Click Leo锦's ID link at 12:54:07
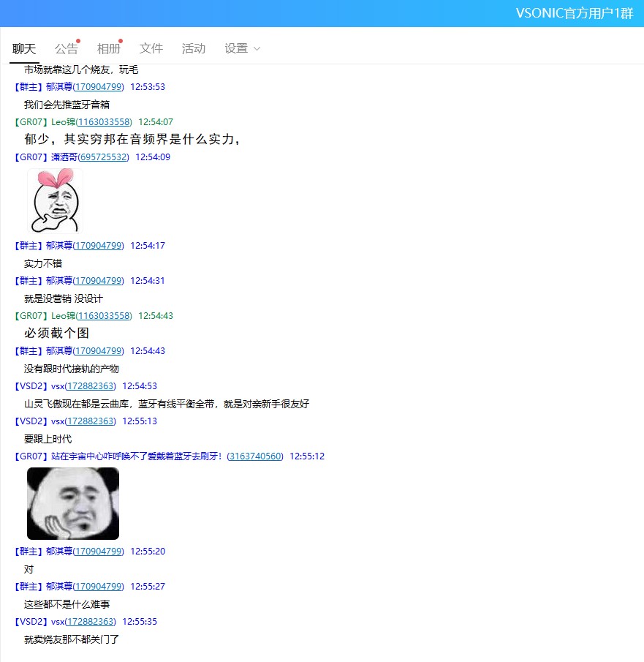644x662 pixels. (x=105, y=122)
